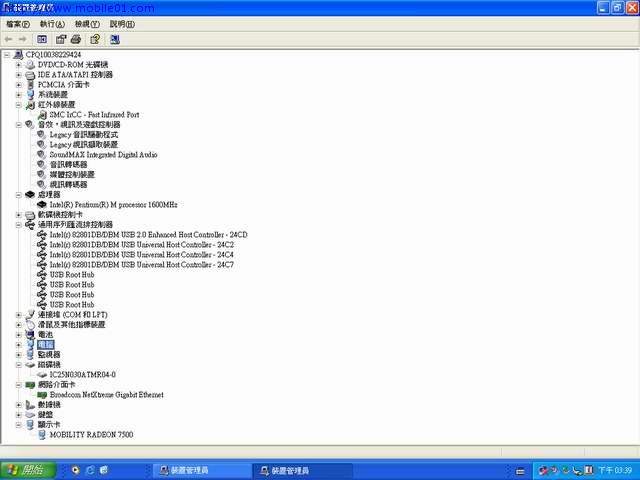Select the 軟碟機控制卡 floppy controllers label
640x480 pixels.
point(60,215)
